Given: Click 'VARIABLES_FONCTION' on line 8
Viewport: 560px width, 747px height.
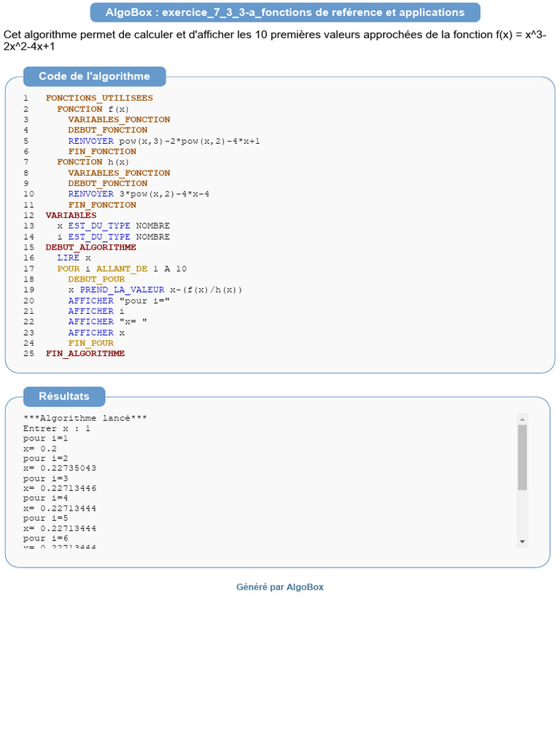Looking at the screenshot, I should [x=119, y=173].
